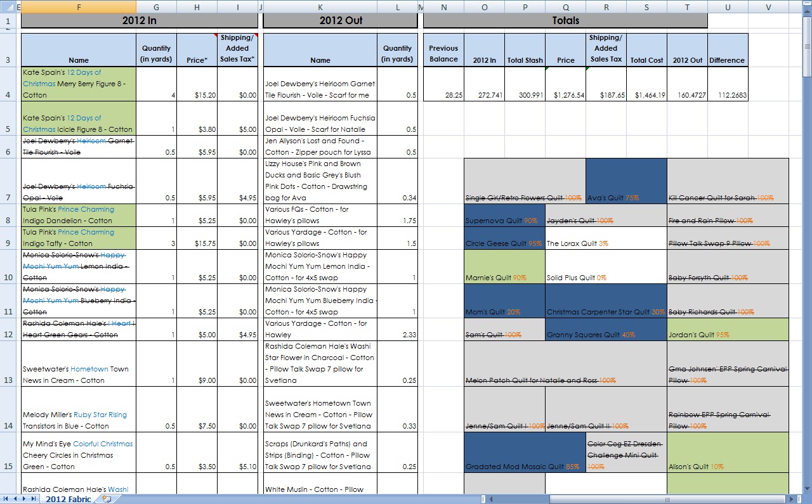Select the Shipping/Added Sales Tax total $187.65
Viewport: 812px width, 504px height.
tap(606, 84)
